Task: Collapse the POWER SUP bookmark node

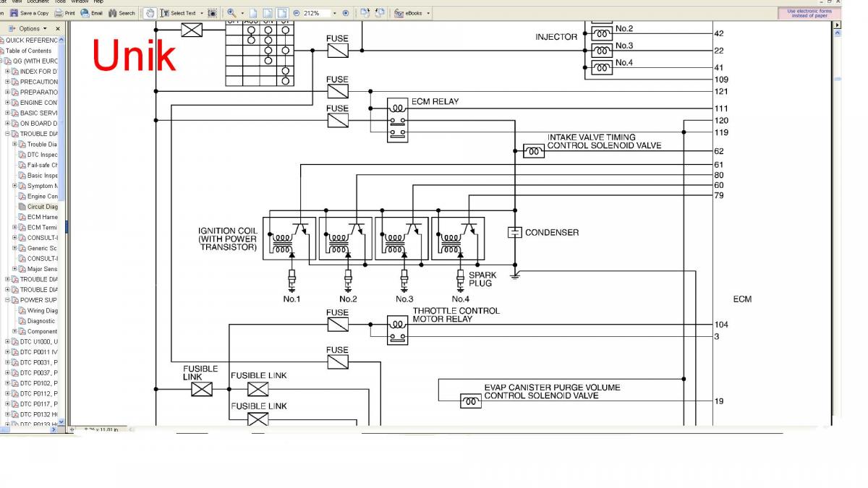Action: 8,300
